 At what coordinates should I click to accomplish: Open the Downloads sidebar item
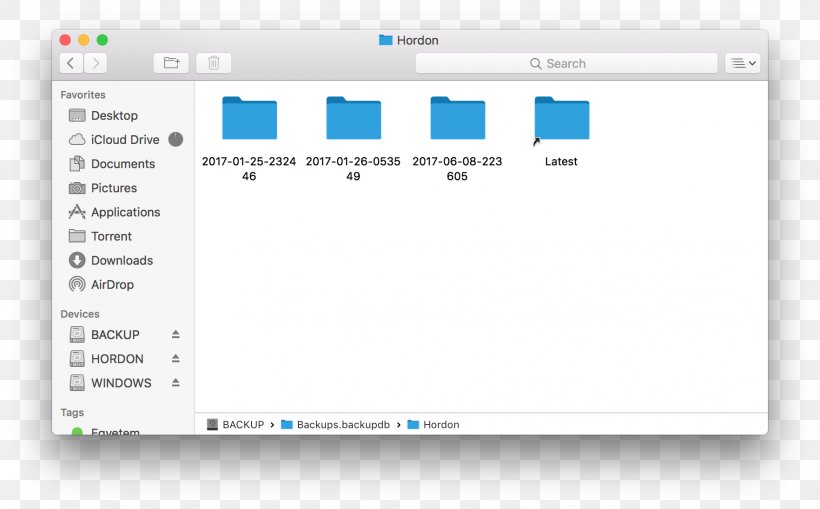121,260
